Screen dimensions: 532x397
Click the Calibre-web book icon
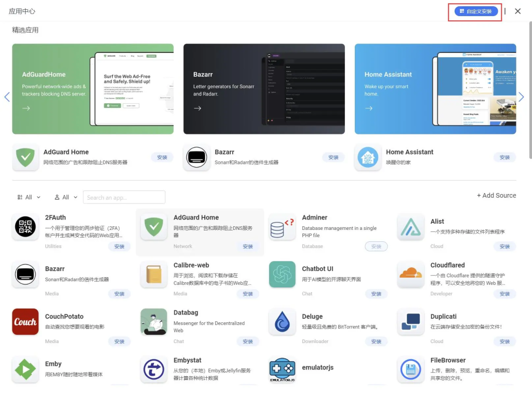point(154,275)
